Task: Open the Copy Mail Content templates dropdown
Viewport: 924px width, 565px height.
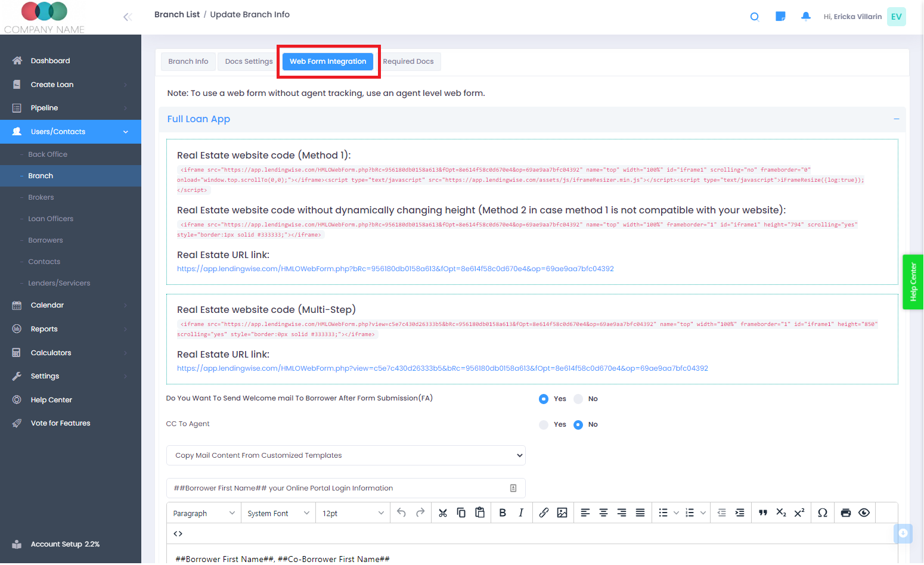Action: [346, 455]
